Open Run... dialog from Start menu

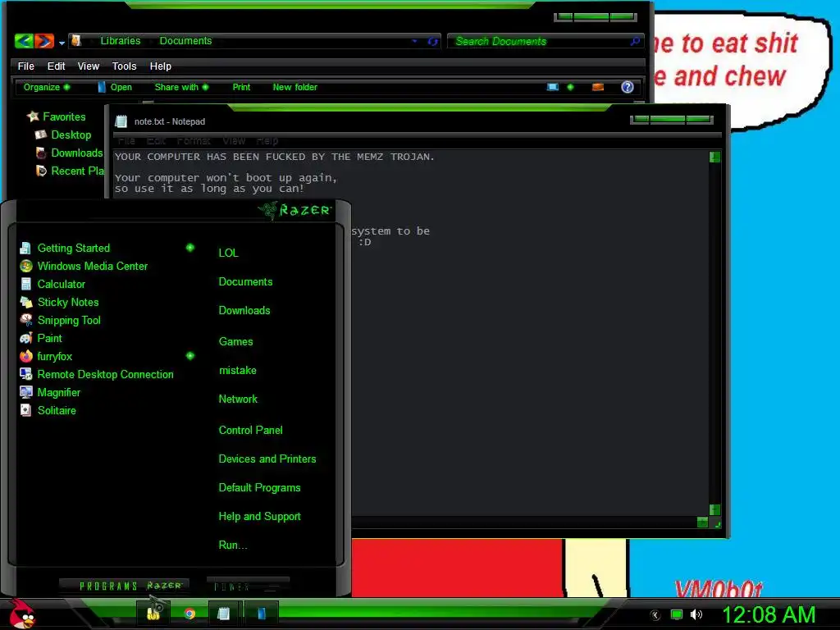tap(233, 545)
